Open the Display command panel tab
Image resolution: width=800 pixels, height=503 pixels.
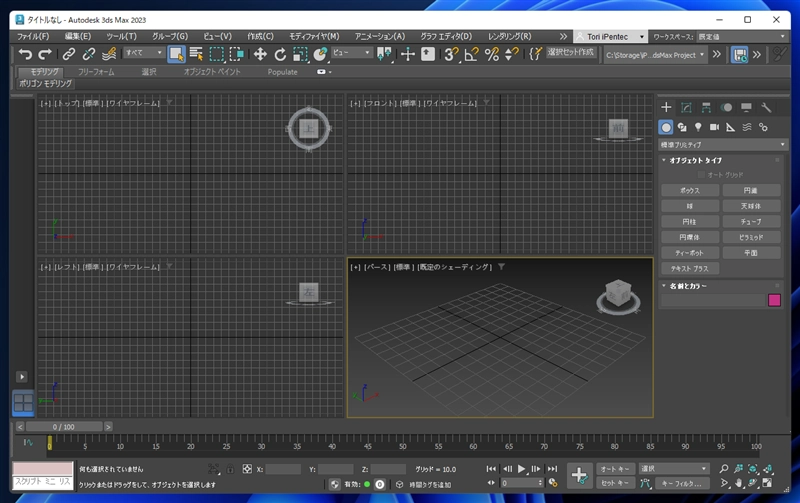pos(746,107)
